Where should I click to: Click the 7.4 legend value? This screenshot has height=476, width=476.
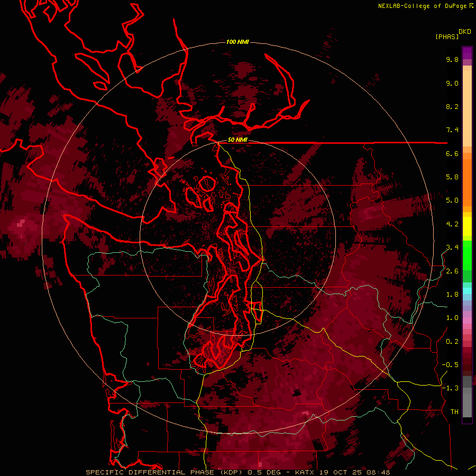point(452,130)
